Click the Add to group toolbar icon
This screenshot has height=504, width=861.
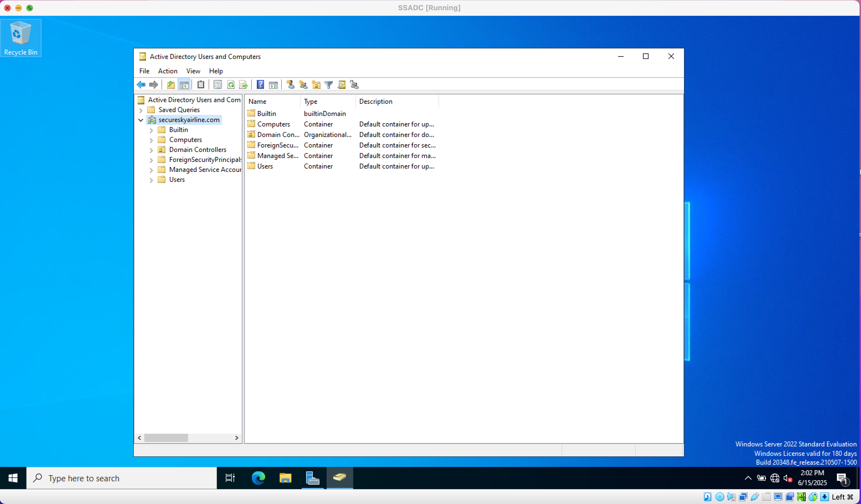(354, 85)
